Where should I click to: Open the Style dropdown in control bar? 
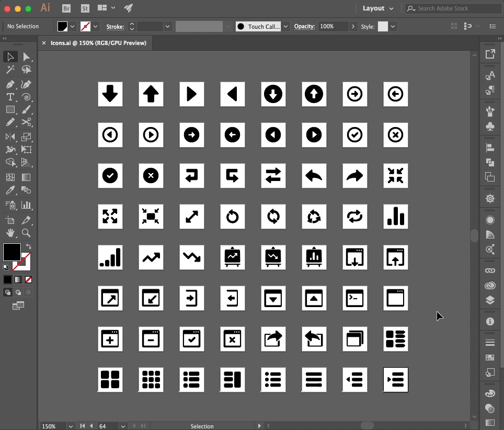tap(392, 26)
